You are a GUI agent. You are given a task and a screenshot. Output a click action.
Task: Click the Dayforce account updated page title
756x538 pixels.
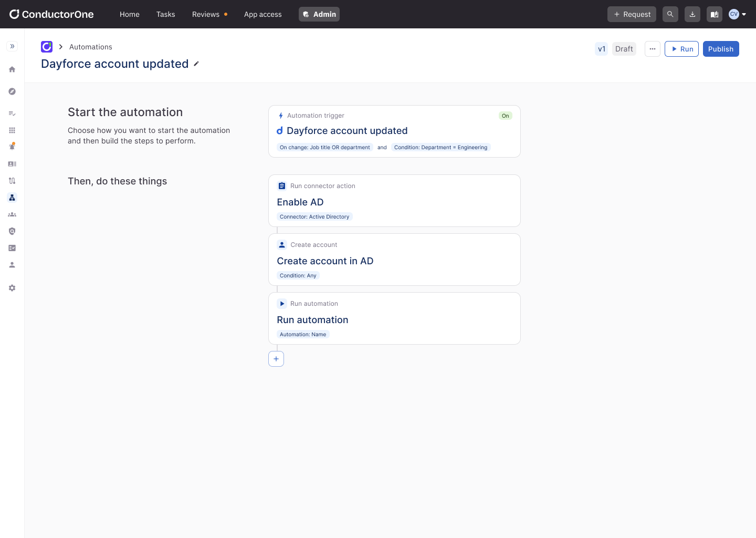(115, 64)
